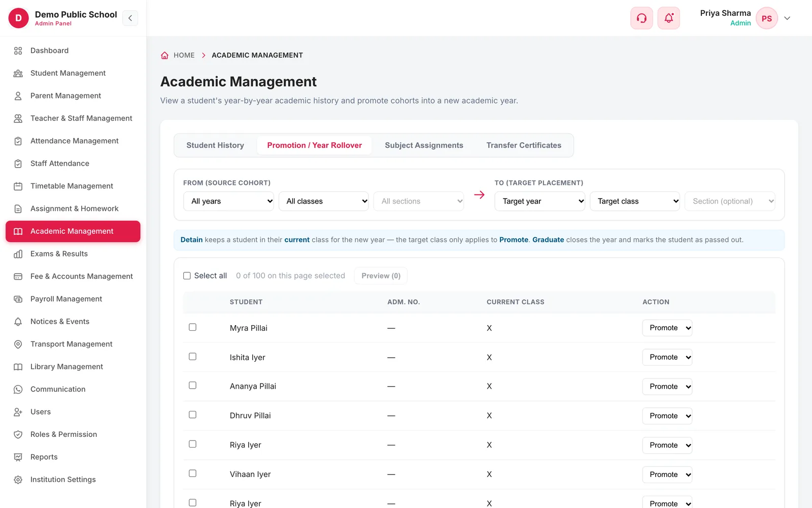Tick the Select all checkbox

pos(187,276)
